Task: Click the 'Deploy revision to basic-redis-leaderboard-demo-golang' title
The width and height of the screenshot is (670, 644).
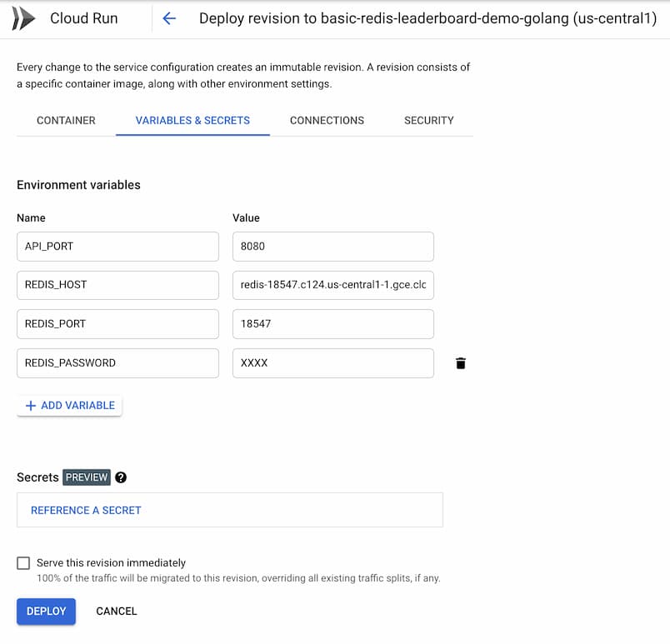Action: click(427, 18)
